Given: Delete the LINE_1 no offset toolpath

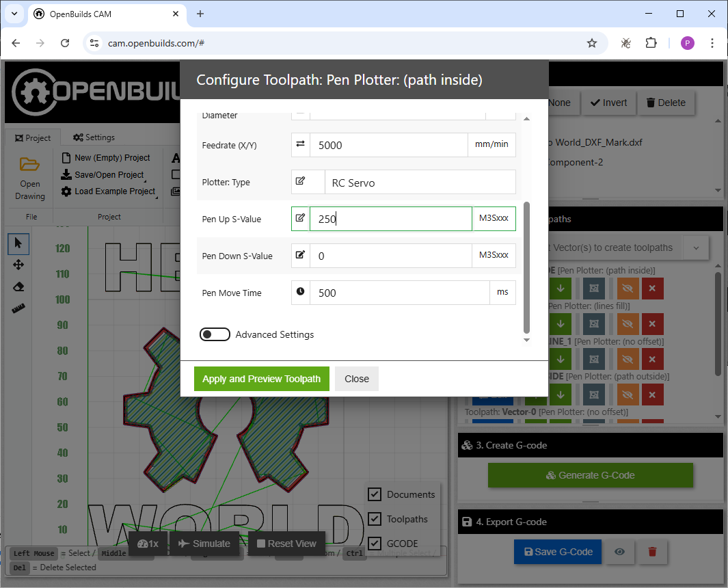Looking at the screenshot, I should [x=652, y=359].
